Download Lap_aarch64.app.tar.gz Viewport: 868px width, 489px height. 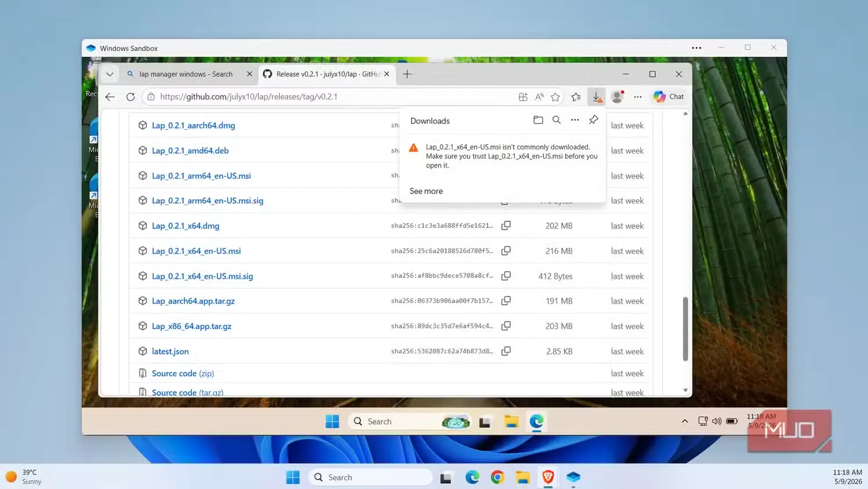pyautogui.click(x=193, y=301)
